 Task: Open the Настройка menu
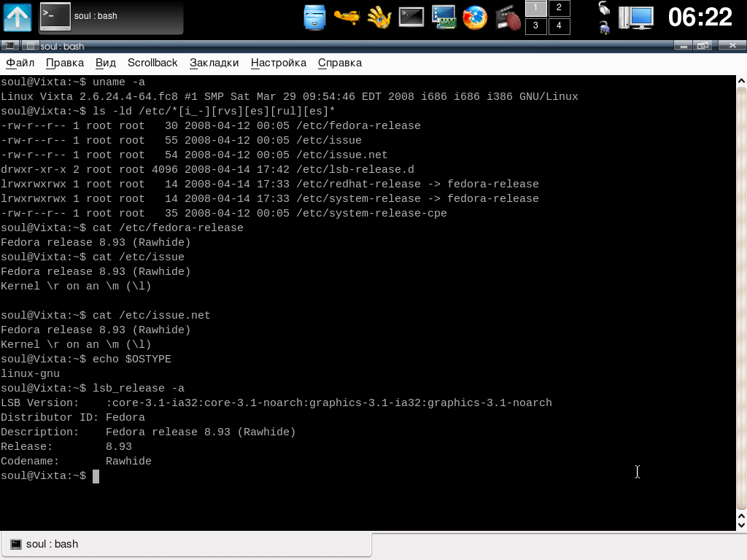[x=278, y=63]
